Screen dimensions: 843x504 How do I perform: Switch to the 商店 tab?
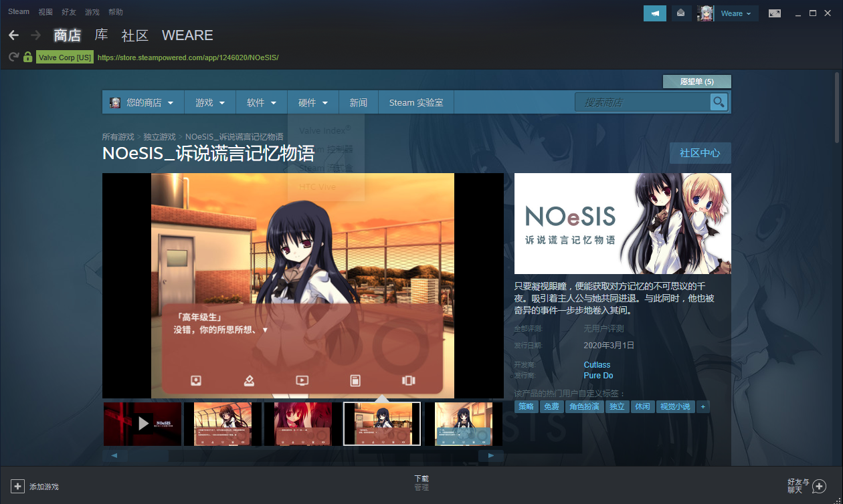pos(68,35)
